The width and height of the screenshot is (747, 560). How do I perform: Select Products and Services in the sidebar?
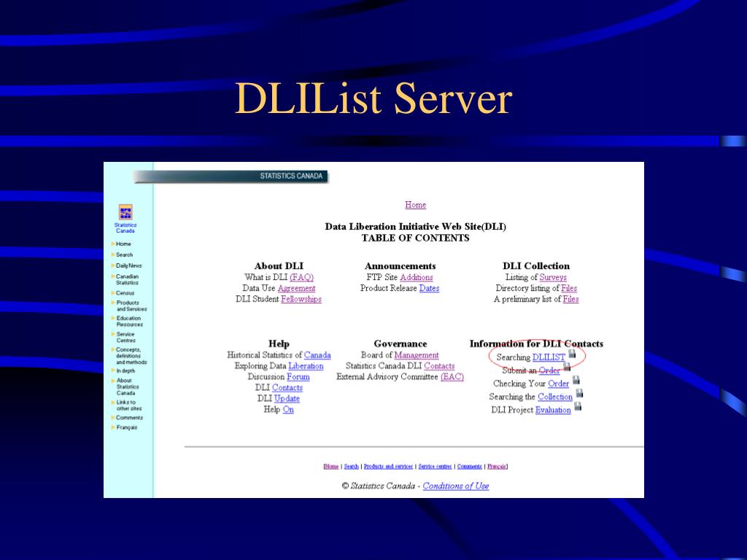pos(131,306)
